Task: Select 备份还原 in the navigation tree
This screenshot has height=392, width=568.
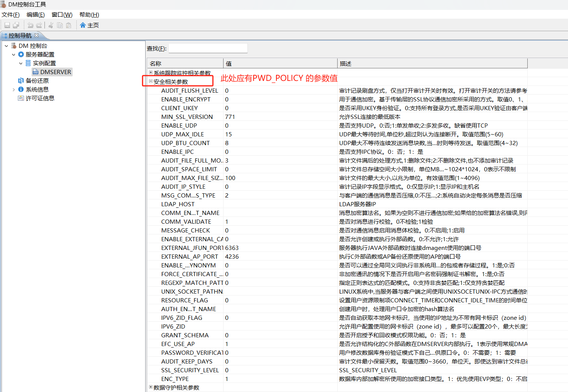Action: coord(37,81)
